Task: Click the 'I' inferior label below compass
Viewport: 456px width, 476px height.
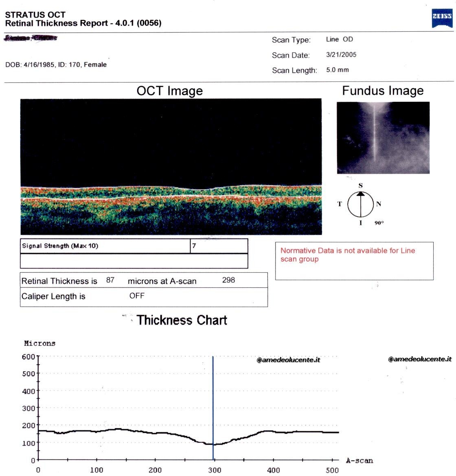Action: tap(360, 223)
